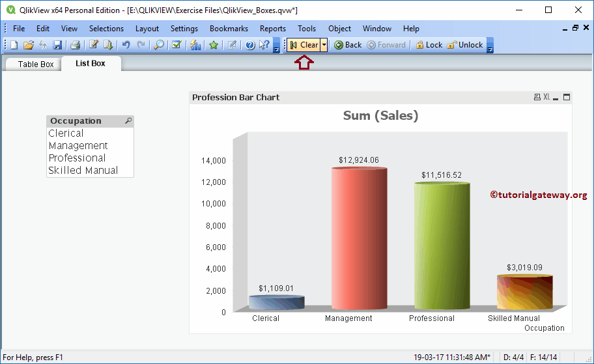Open Search with the magnifier toolbar icon

(x=159, y=45)
